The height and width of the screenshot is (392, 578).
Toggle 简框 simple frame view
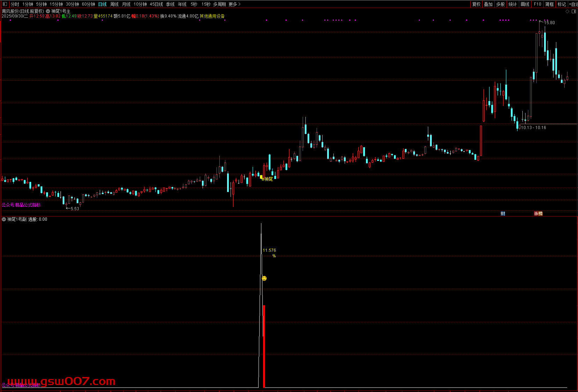(549, 4)
